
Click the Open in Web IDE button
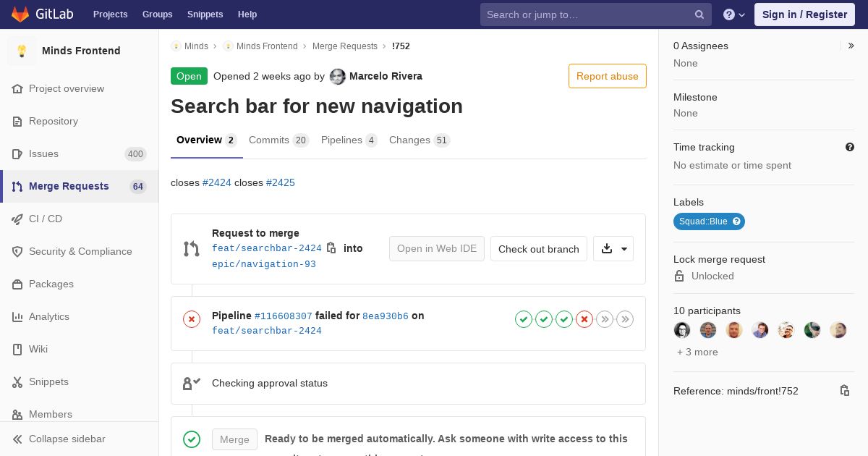click(437, 249)
